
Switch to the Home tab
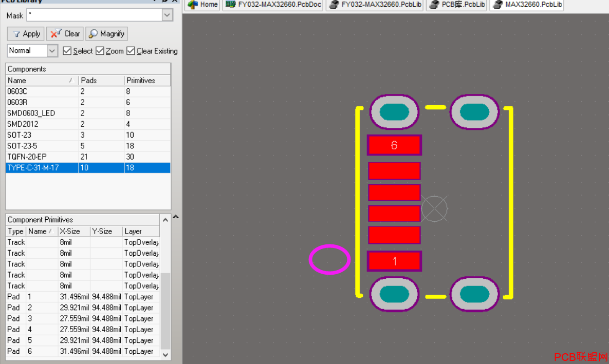(x=202, y=5)
